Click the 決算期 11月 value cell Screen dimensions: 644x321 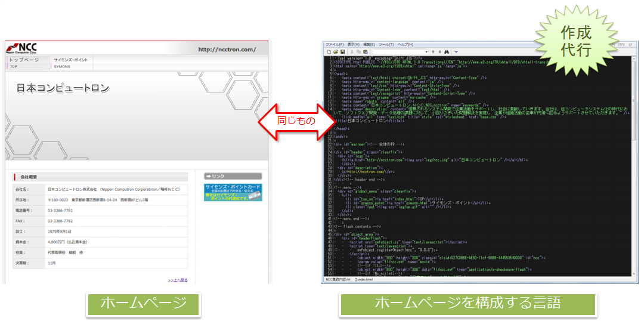[x=116, y=263]
